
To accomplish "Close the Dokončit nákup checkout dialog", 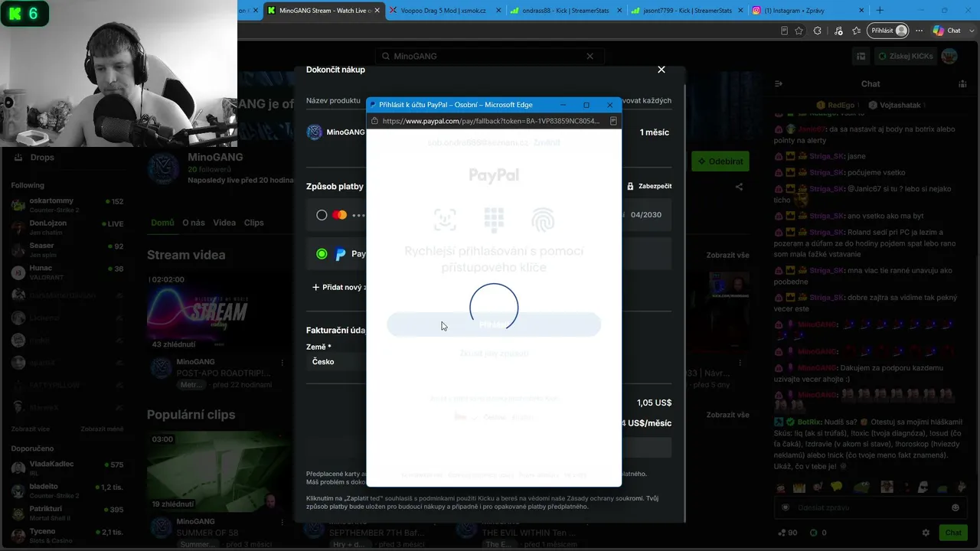I will [661, 70].
